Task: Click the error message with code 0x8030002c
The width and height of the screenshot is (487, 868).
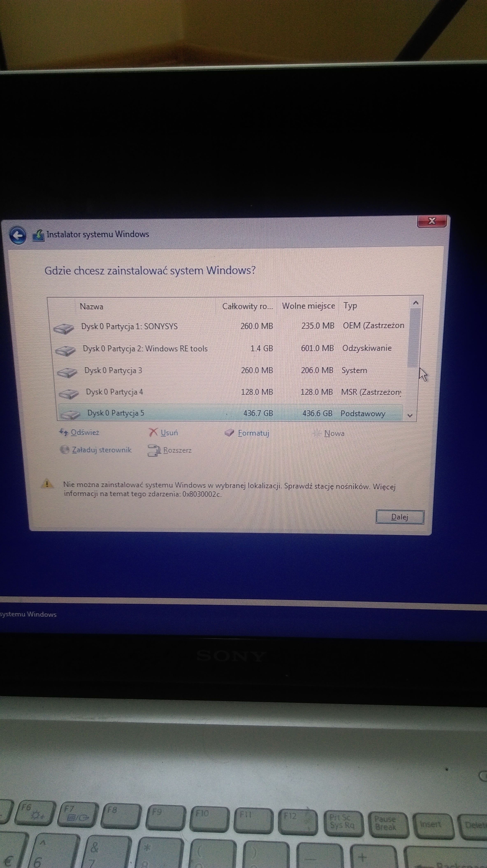Action: click(x=229, y=490)
